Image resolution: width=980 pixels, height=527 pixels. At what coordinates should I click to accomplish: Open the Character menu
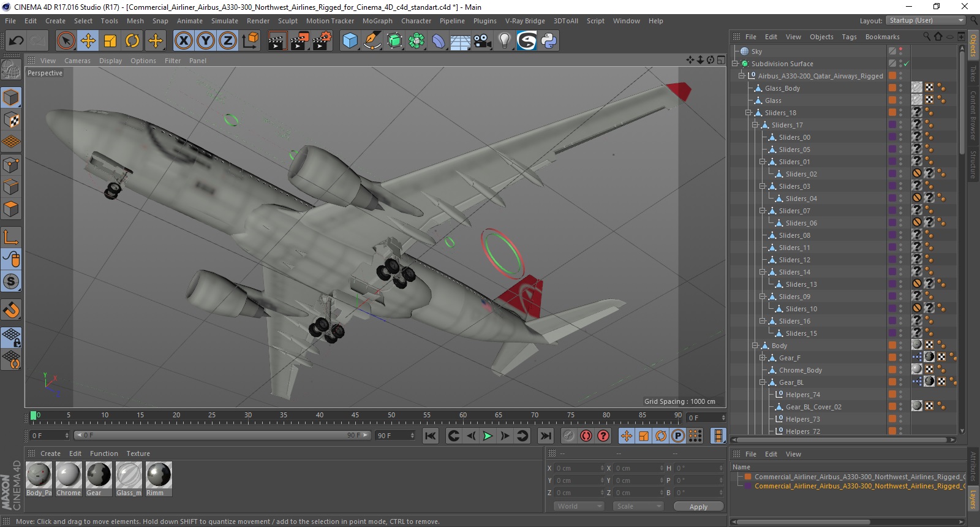pyautogui.click(x=417, y=21)
